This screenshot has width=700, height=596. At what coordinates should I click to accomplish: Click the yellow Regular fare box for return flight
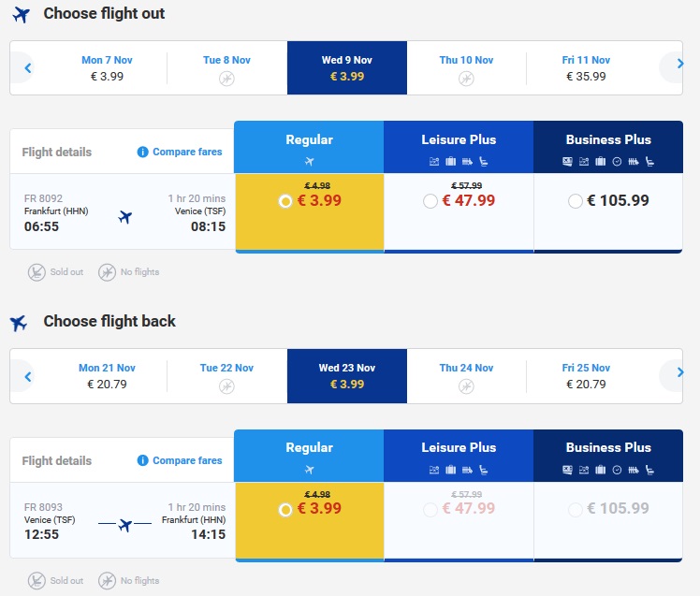coord(309,520)
